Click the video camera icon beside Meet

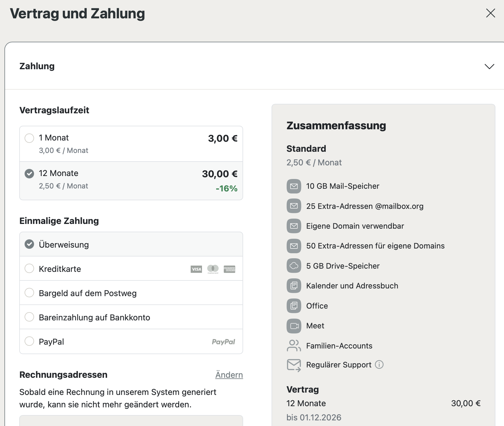coord(294,326)
